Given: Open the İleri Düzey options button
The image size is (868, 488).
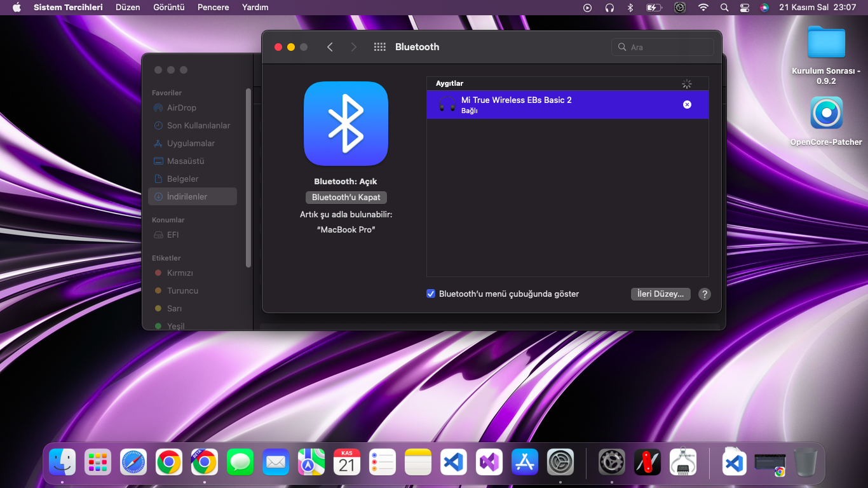Looking at the screenshot, I should pyautogui.click(x=660, y=294).
